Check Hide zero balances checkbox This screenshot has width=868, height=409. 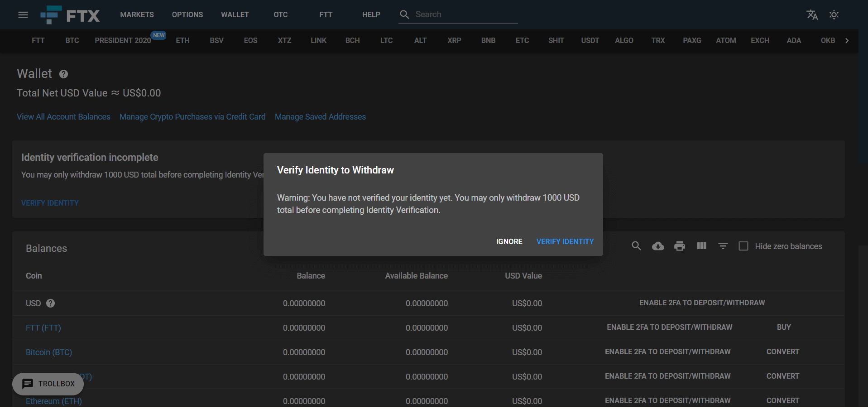743,246
